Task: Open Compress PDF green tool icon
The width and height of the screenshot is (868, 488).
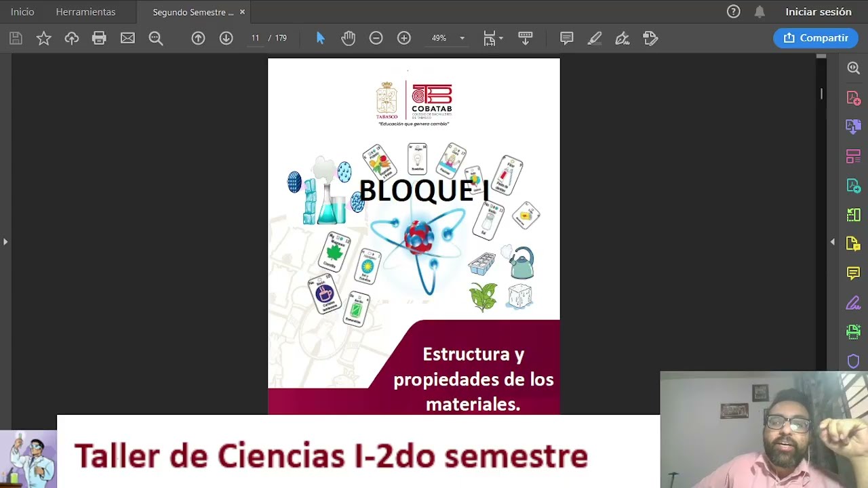Action: 854,215
